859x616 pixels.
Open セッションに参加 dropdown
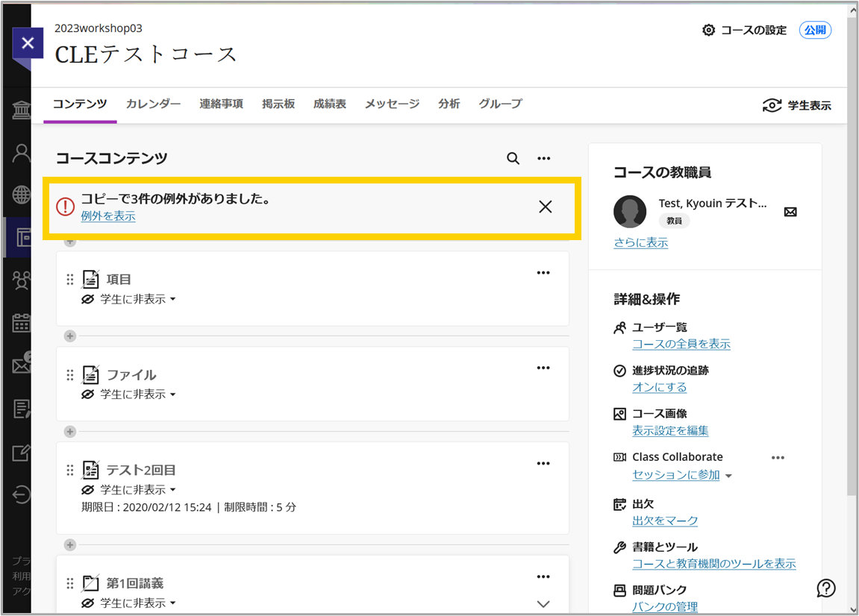683,475
